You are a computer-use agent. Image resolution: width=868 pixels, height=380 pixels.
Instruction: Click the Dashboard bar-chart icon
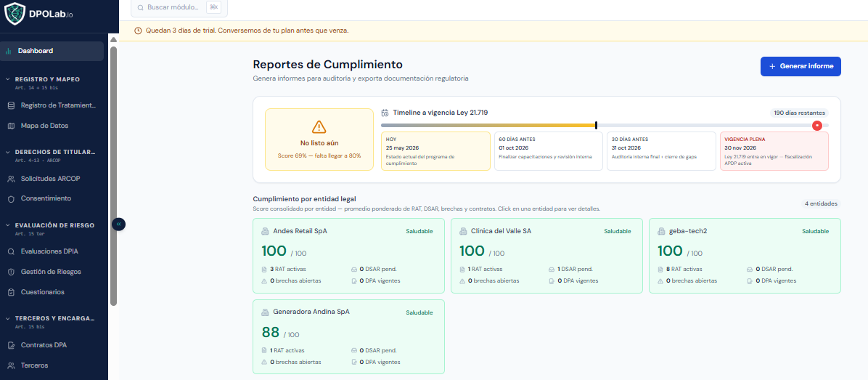[8, 51]
